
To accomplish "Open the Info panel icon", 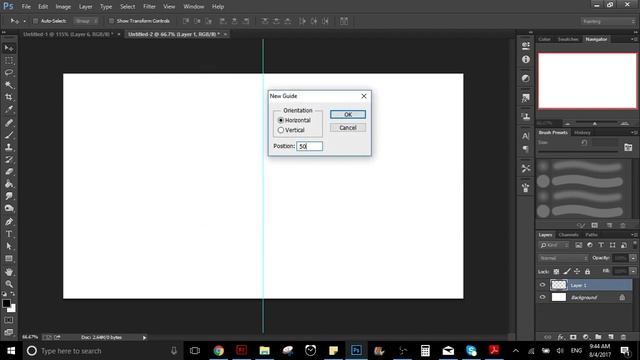I will pyautogui.click(x=526, y=60).
